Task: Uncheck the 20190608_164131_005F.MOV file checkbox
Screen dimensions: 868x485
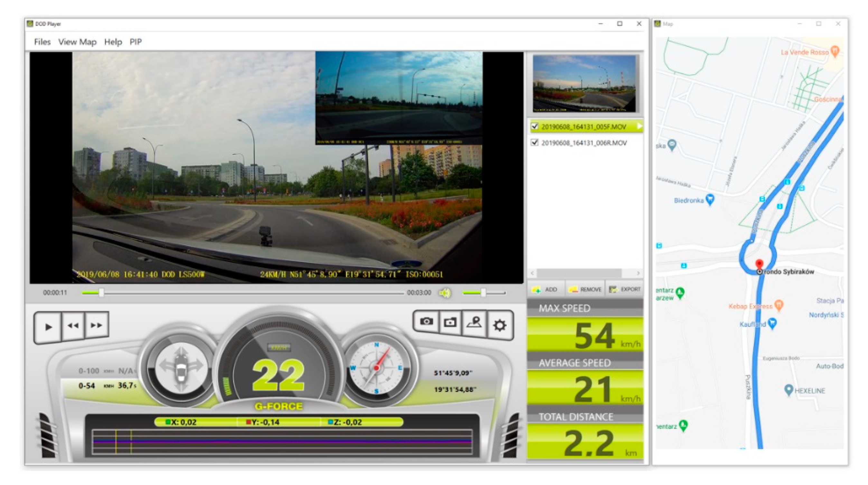Action: 534,127
